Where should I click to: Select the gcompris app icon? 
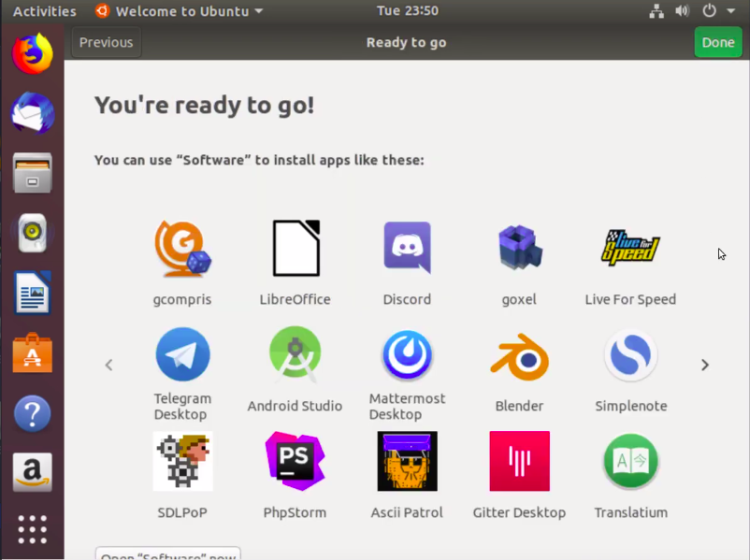coord(182,248)
